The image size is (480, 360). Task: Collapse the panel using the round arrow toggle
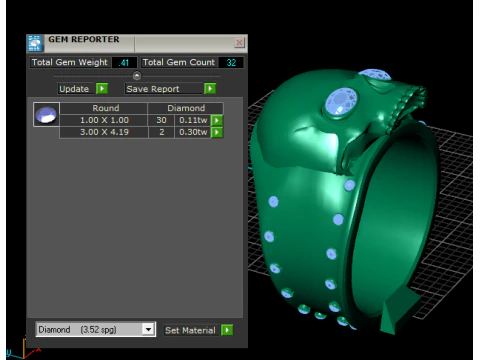click(x=137, y=76)
